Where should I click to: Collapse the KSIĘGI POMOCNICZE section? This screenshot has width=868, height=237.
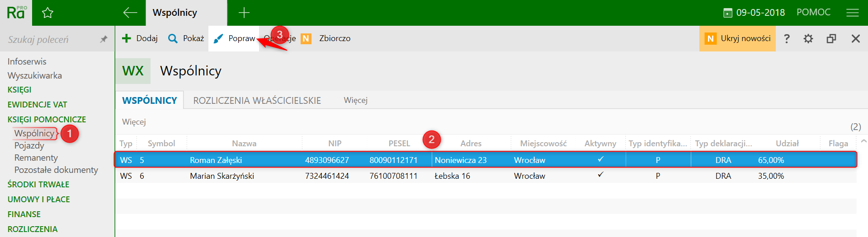47,119
